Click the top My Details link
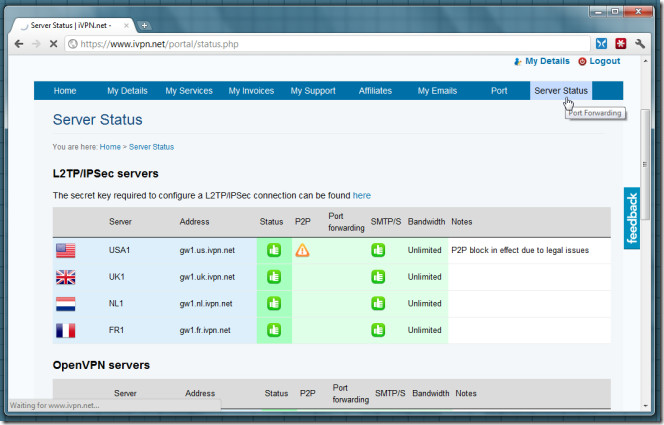 point(547,61)
